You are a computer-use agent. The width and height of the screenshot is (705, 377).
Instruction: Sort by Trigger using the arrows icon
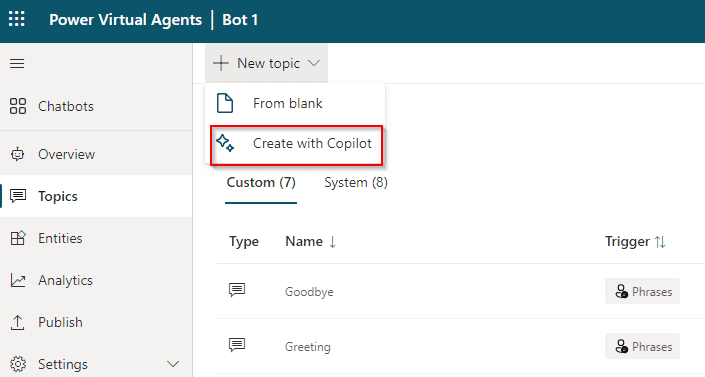click(660, 242)
